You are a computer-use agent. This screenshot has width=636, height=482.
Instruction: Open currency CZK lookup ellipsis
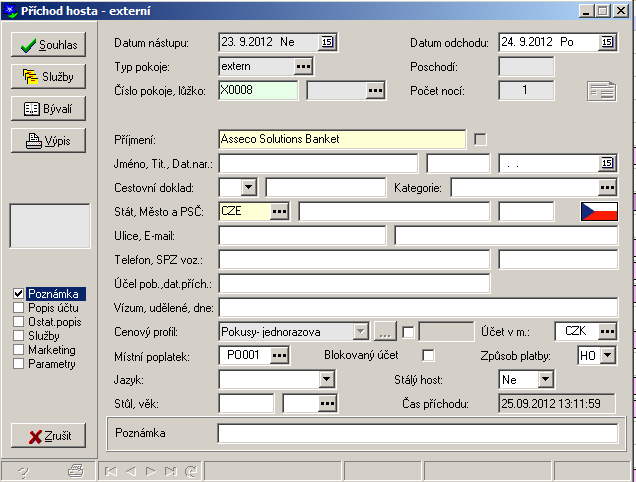click(x=607, y=331)
